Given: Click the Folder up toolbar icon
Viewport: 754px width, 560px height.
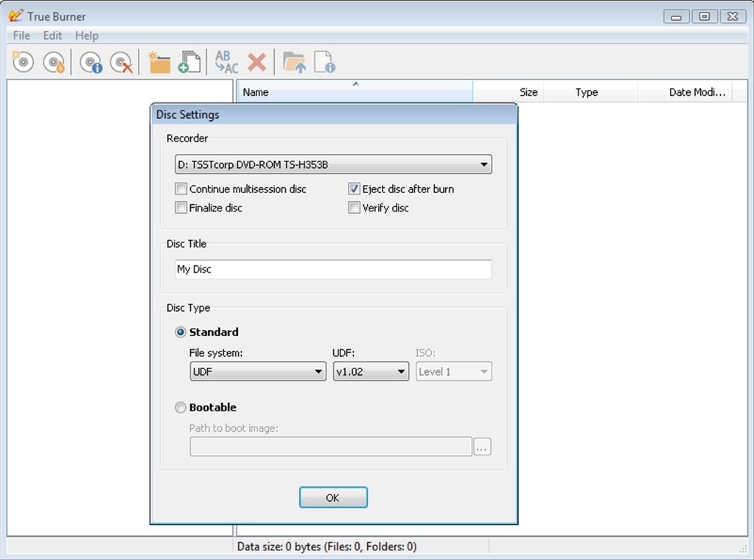Looking at the screenshot, I should point(294,62).
